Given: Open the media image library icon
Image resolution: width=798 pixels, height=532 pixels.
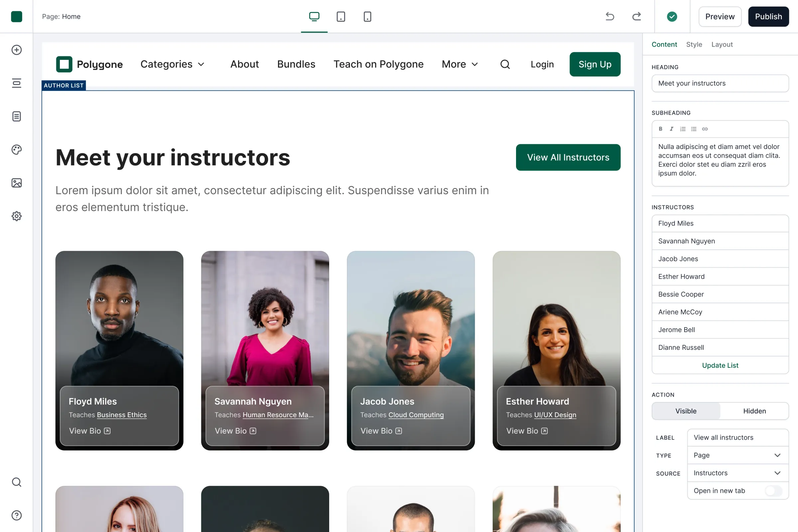Looking at the screenshot, I should pos(16,183).
